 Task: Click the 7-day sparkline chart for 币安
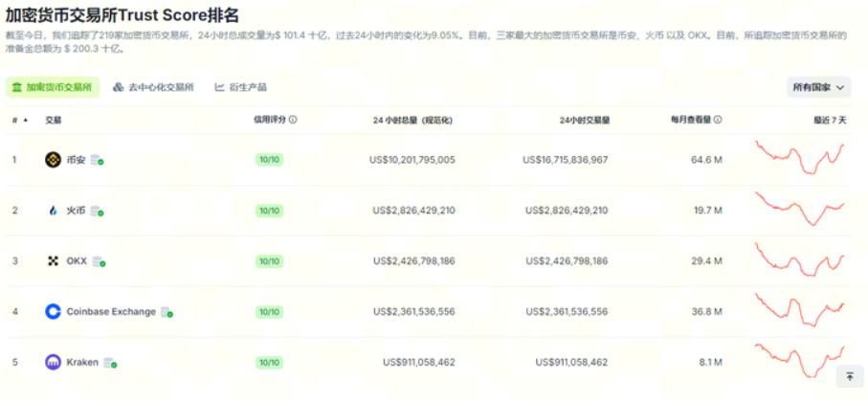coord(800,158)
